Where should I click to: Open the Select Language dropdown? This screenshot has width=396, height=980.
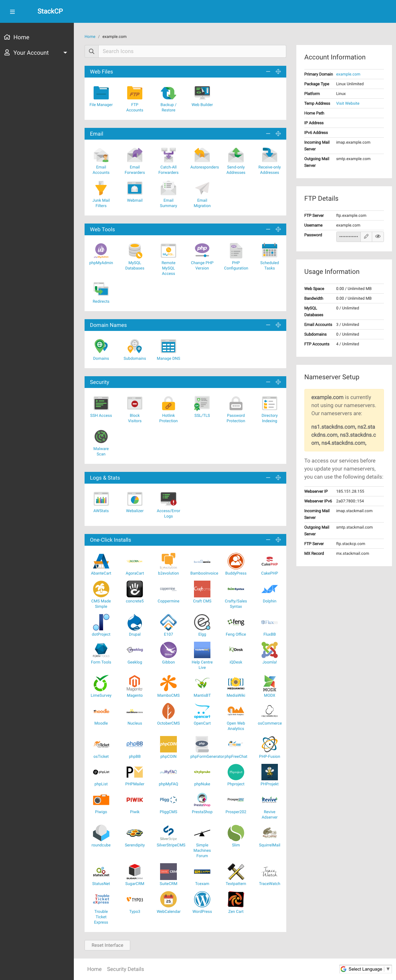pos(365,969)
